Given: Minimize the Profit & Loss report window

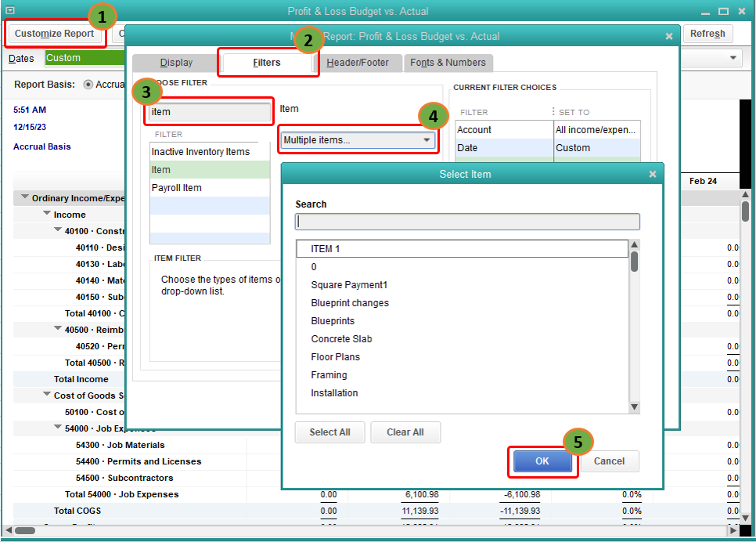Looking at the screenshot, I should [x=705, y=12].
